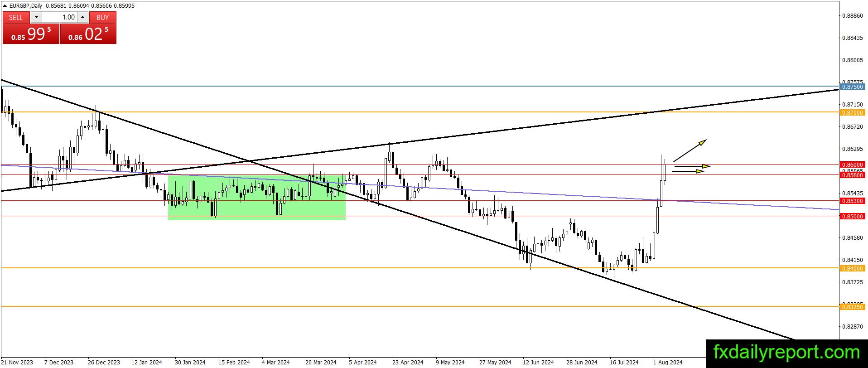This screenshot has width=868, height=368.
Task: Select the red 0.85800 price level label
Action: 853,175
